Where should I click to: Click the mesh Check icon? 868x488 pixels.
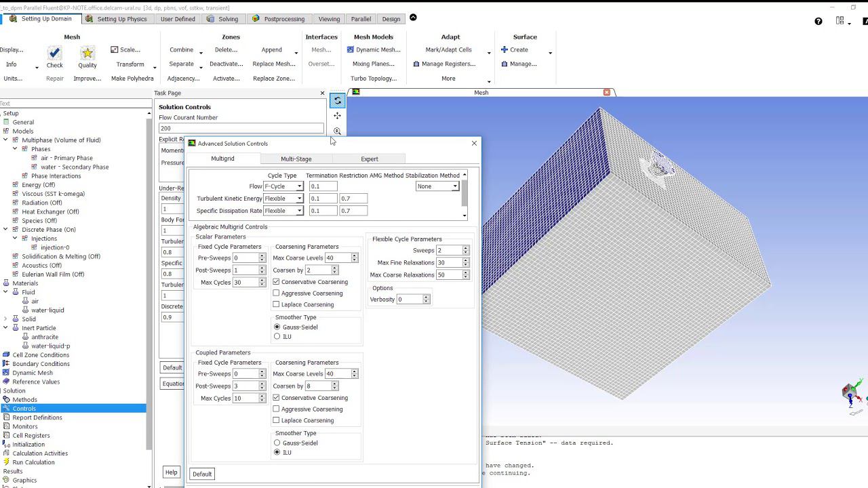click(55, 52)
